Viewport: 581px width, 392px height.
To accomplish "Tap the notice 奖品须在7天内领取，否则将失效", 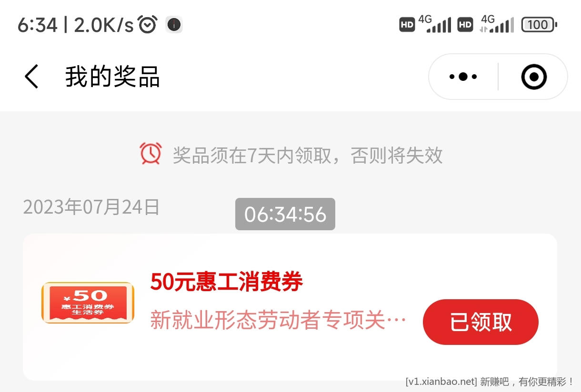I will click(x=308, y=155).
